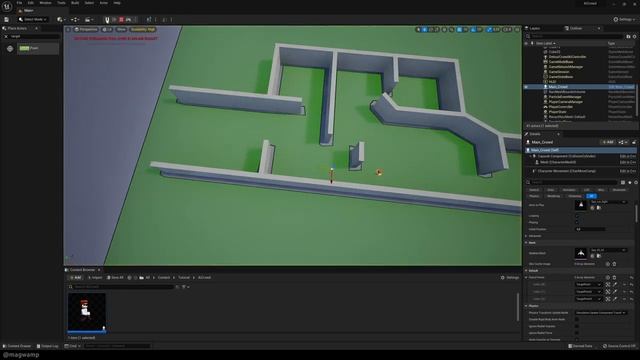Add element to Patrol Points array
640x360 pixels.
(x=608, y=277)
